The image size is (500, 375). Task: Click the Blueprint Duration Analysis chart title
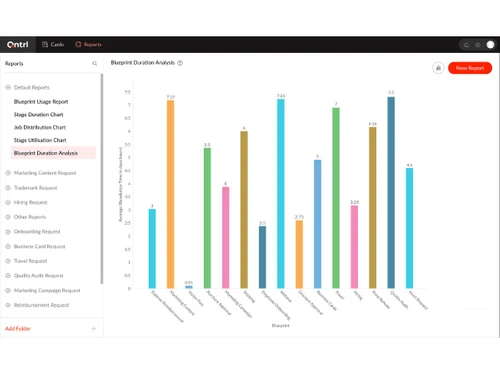(x=143, y=63)
